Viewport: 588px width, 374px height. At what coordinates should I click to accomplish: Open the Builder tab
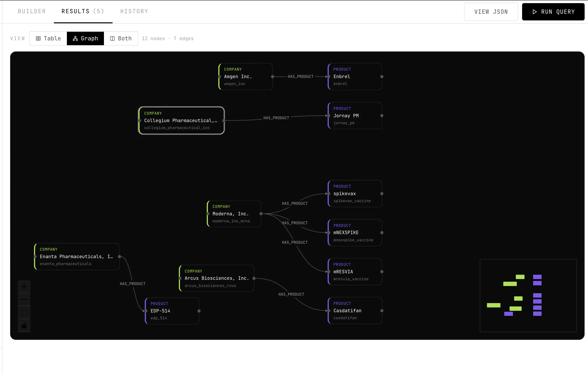[32, 12]
